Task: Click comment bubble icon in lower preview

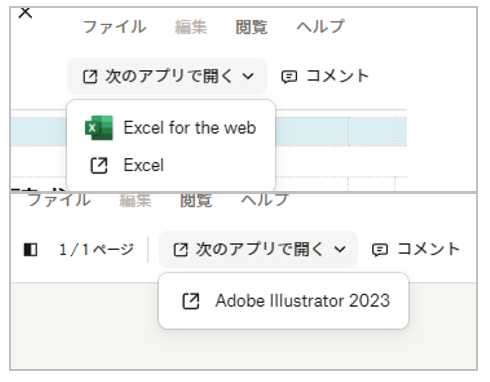Action: coord(380,250)
